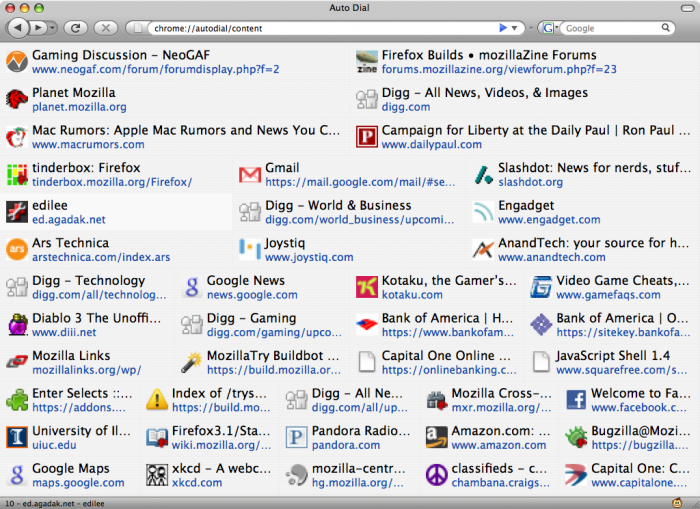
Task: Click the Stop loading X button
Action: [x=106, y=28]
